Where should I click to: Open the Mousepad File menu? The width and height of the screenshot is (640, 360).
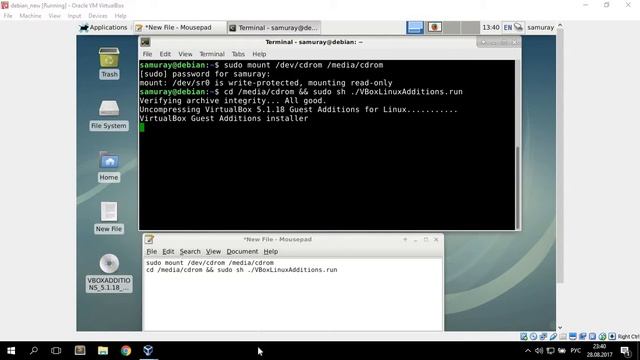pyautogui.click(x=151, y=251)
